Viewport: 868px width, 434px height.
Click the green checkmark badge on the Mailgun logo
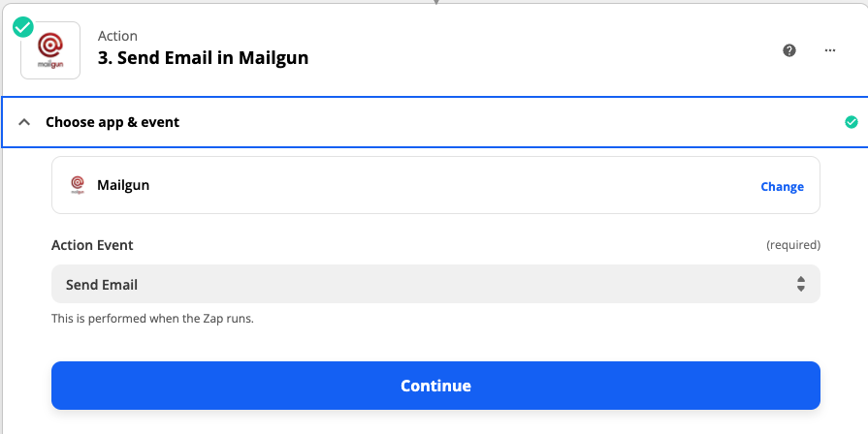pyautogui.click(x=23, y=26)
